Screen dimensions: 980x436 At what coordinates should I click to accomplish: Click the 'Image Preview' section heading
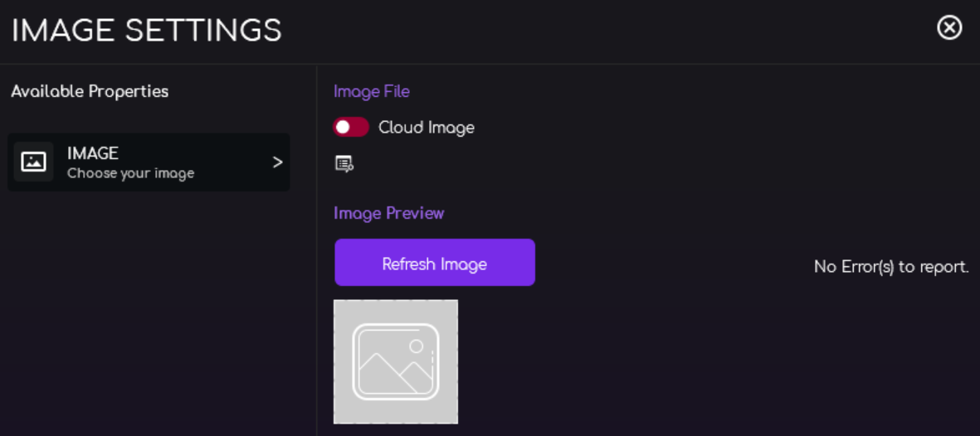coord(388,214)
